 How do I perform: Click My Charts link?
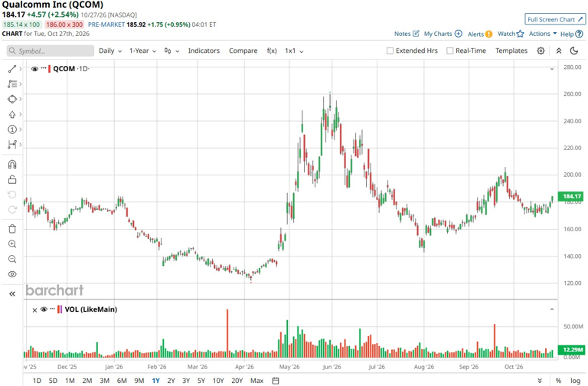443,34
